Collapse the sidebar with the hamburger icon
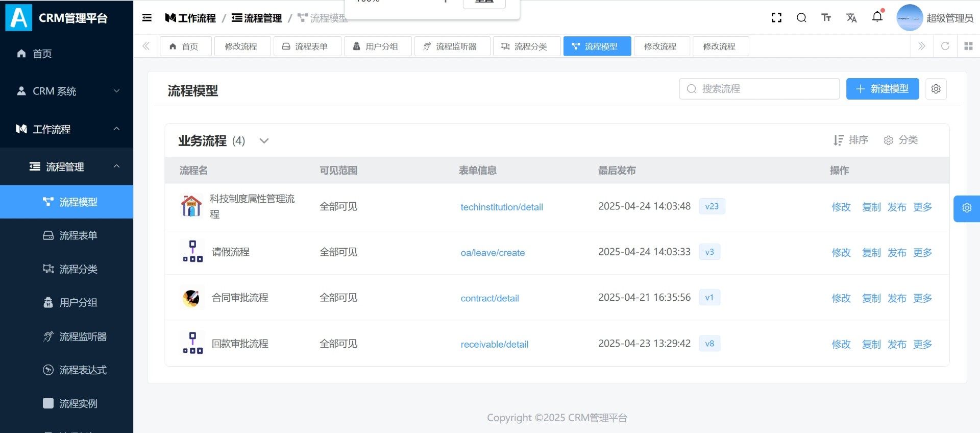The height and width of the screenshot is (433, 980). click(x=147, y=18)
